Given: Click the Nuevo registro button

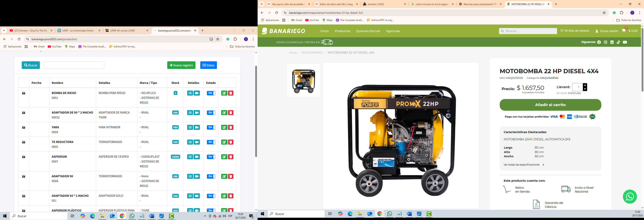Looking at the screenshot, I should coord(181,65).
